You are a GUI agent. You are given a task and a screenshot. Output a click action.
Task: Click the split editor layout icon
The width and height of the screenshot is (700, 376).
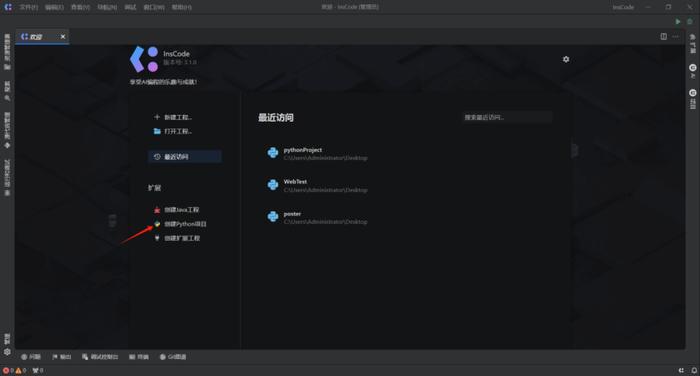[663, 37]
